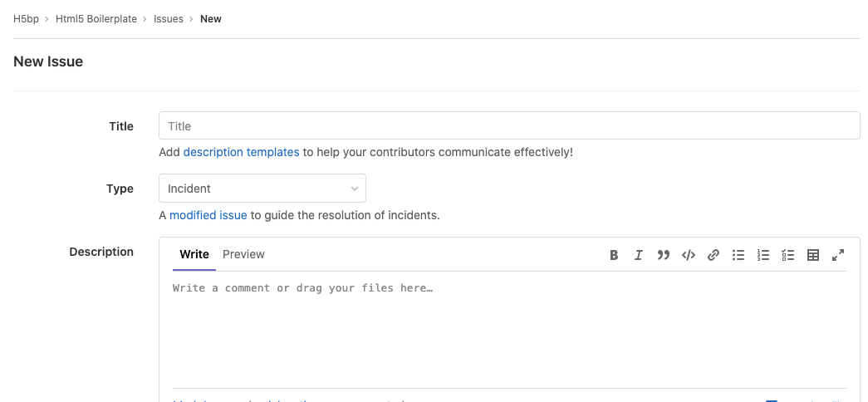Expand description editor to full screen
868x402 pixels.
tap(838, 255)
